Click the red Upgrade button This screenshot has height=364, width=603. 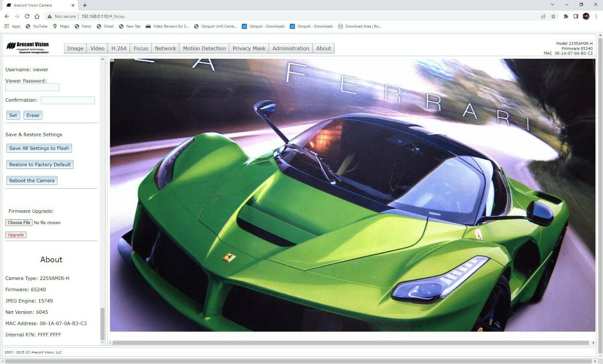tap(16, 235)
